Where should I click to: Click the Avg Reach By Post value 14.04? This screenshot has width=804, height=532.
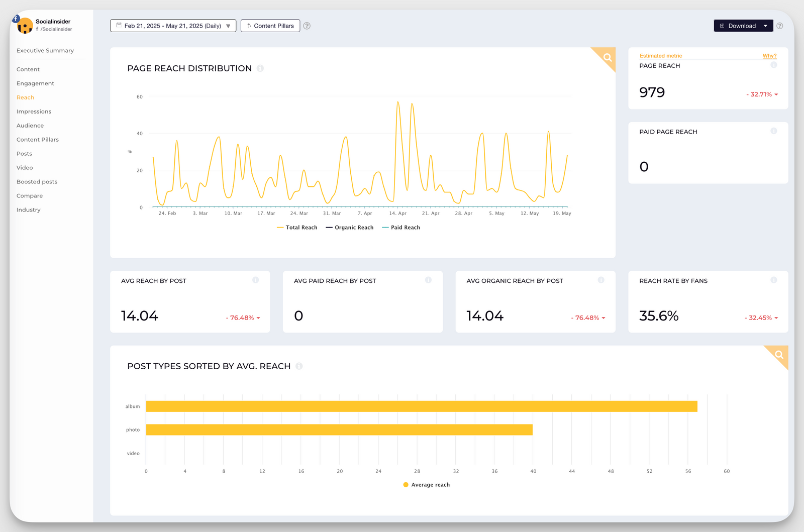point(139,315)
